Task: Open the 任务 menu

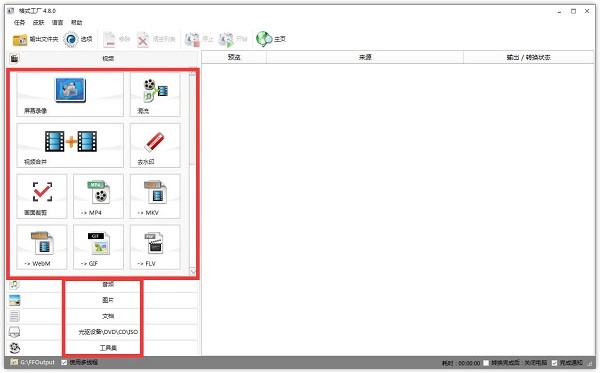Action: [x=20, y=23]
